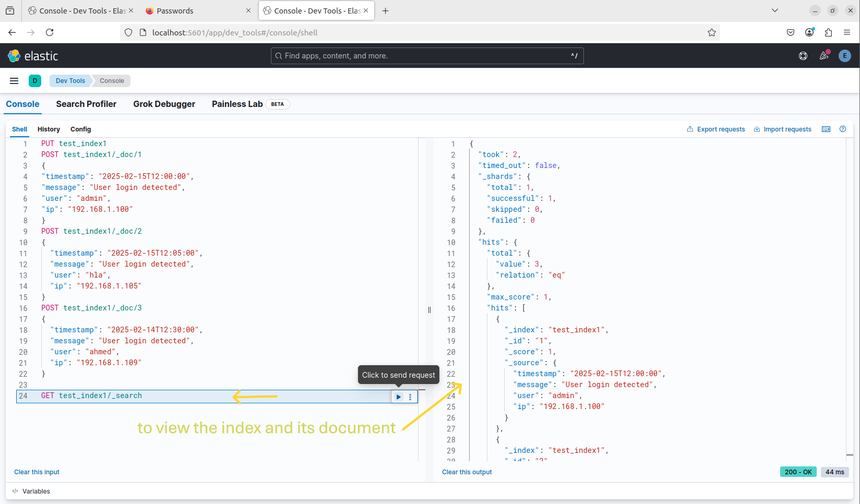Click the Find apps search field
This screenshot has width=860, height=504.
(x=427, y=56)
